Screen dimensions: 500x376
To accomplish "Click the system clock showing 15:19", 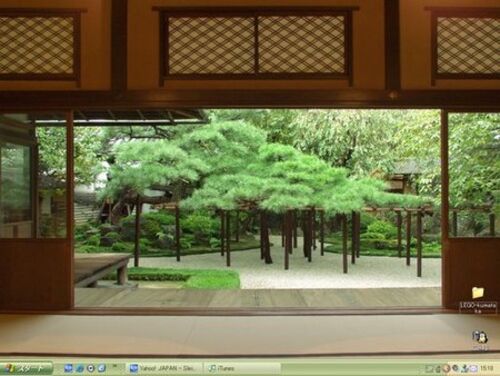I will [x=487, y=368].
